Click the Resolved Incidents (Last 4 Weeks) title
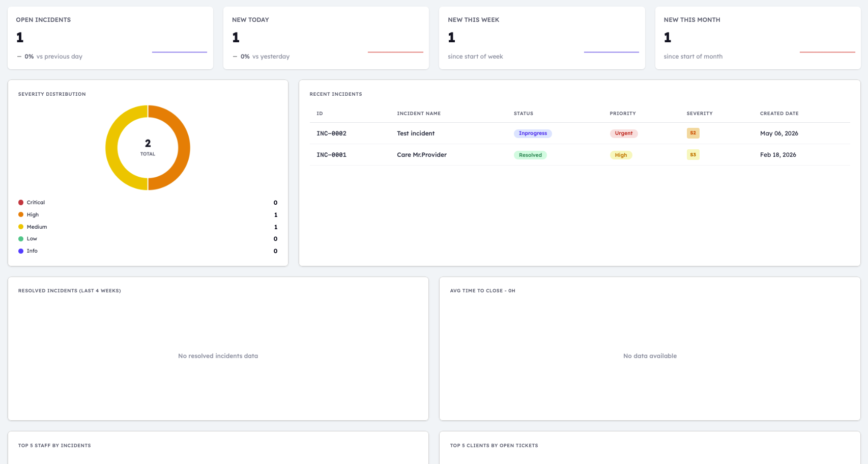Screen dimensions: 868x464 [70, 291]
